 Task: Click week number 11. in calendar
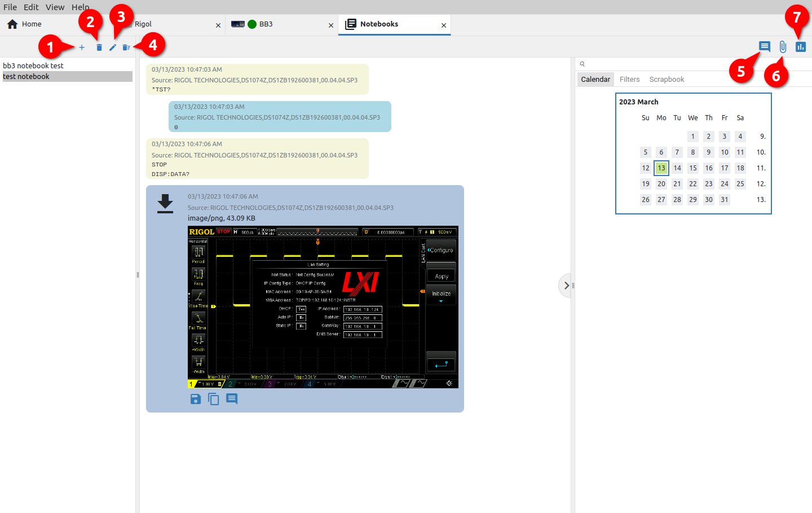tap(761, 168)
